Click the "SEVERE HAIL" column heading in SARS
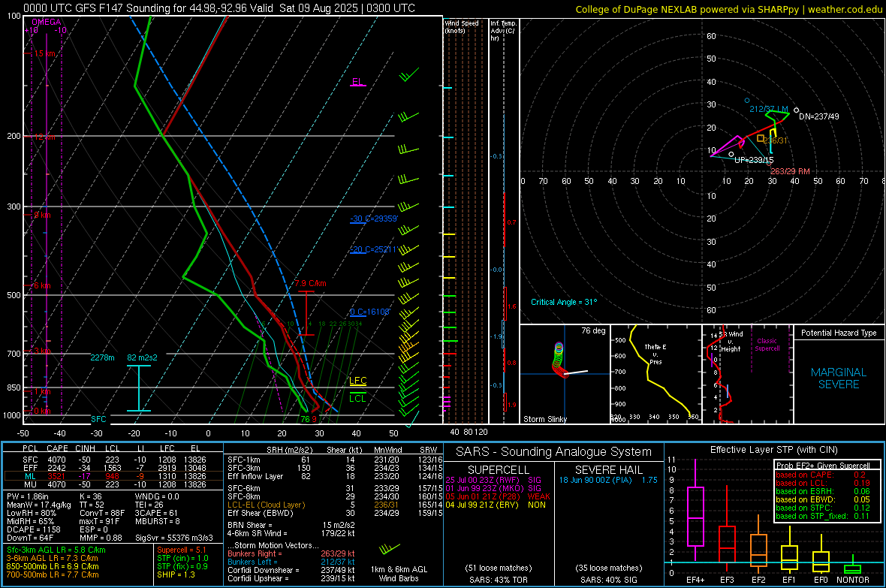This screenshot has height=588, width=886. pos(608,470)
